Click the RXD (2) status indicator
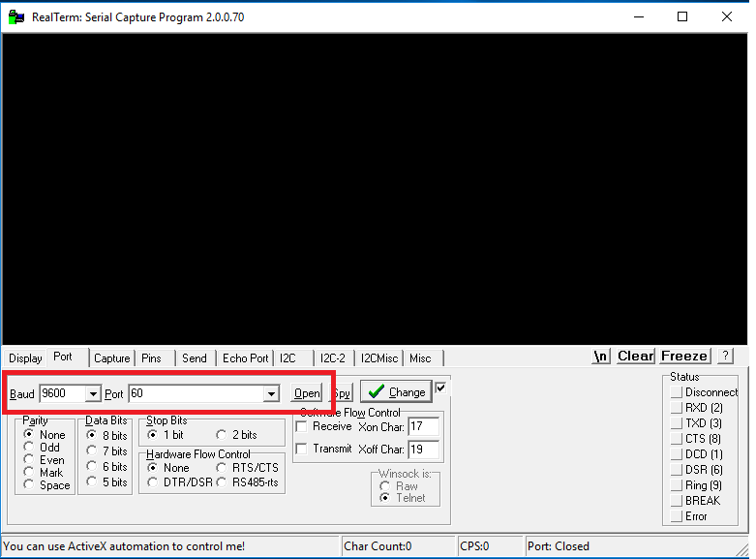This screenshot has height=559, width=756. (676, 408)
